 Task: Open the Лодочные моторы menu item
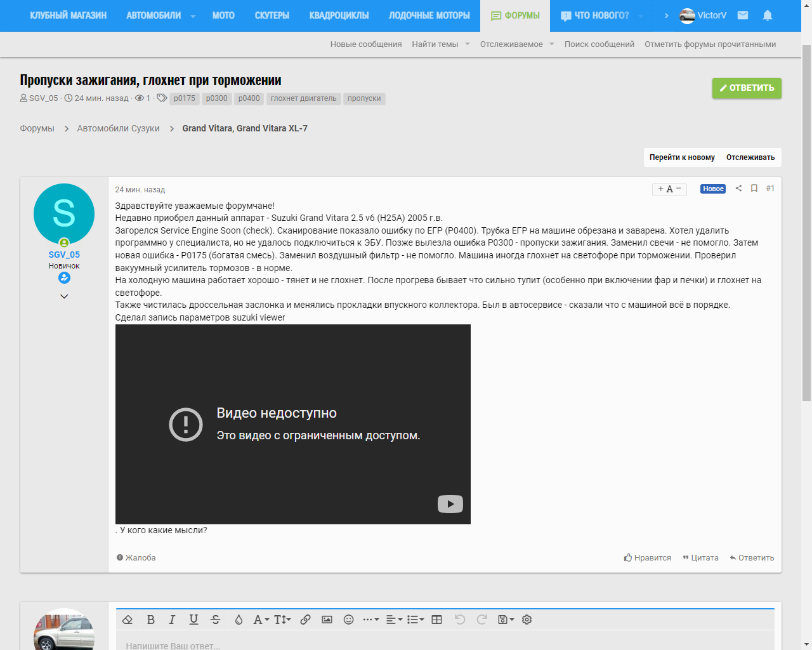click(429, 15)
